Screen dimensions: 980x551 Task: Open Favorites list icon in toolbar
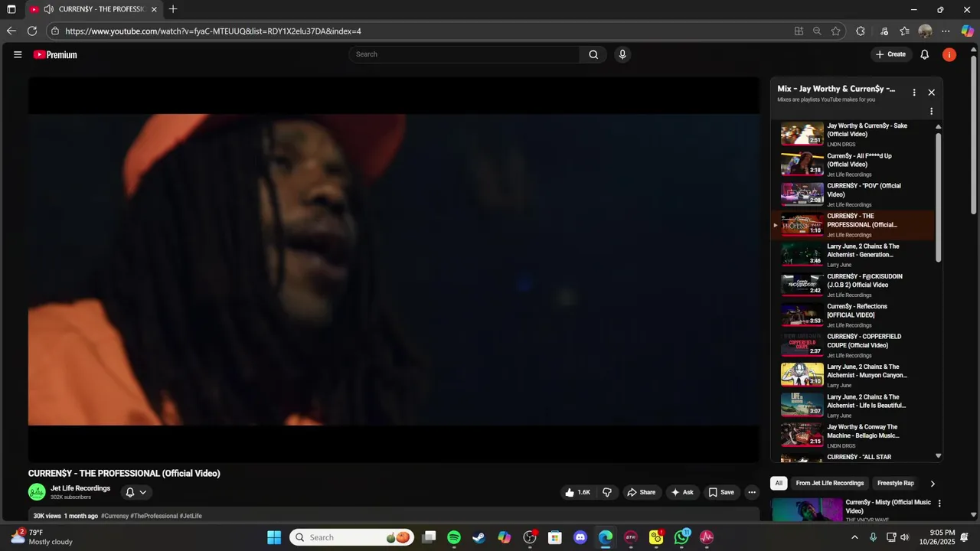904,31
